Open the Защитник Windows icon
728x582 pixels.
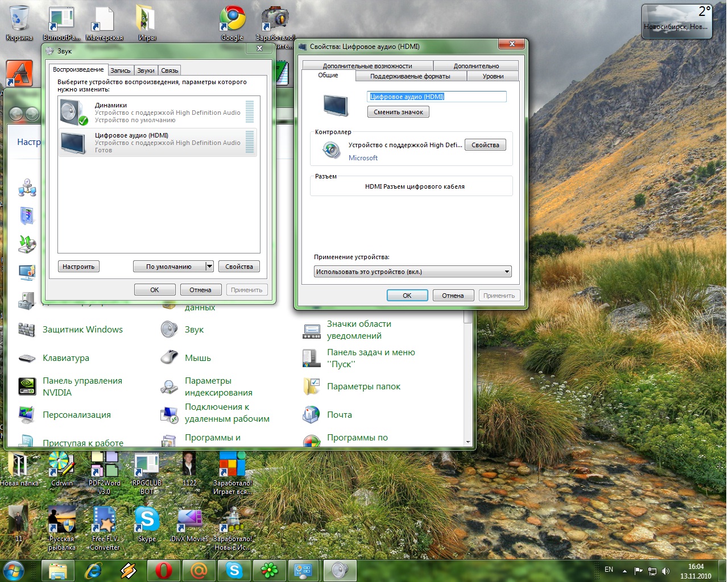tap(27, 330)
